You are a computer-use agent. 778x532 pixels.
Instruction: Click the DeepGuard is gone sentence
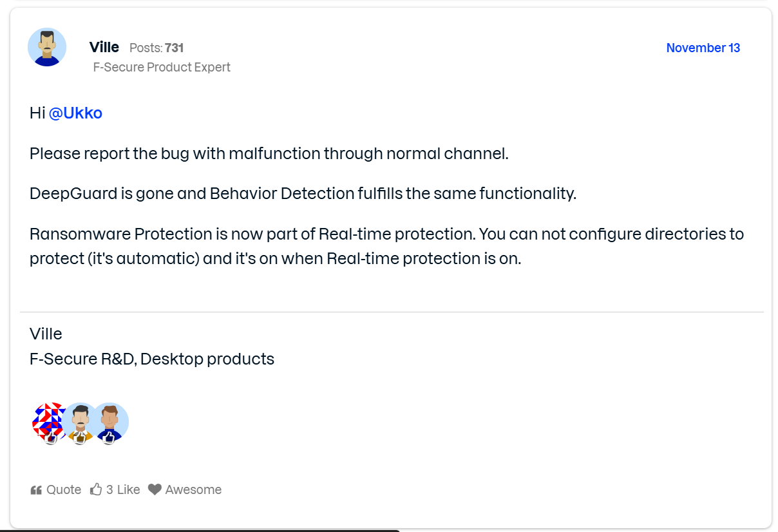point(303,193)
